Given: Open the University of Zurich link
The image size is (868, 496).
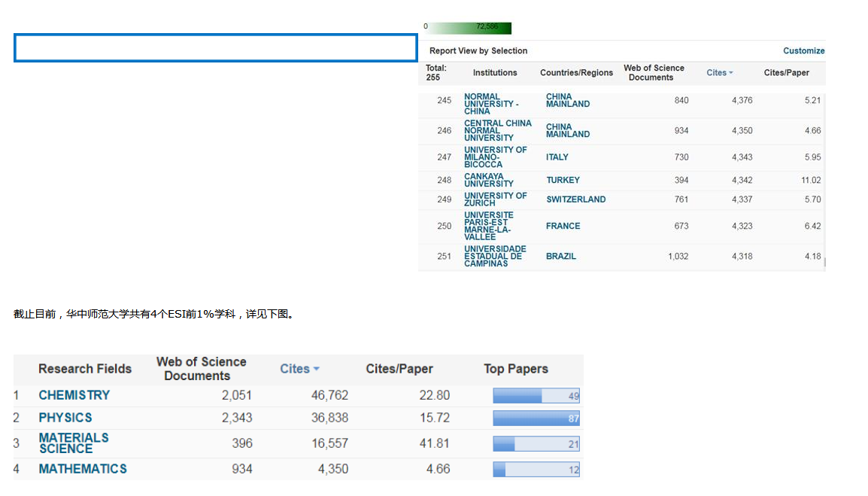Looking at the screenshot, I should coord(495,199).
